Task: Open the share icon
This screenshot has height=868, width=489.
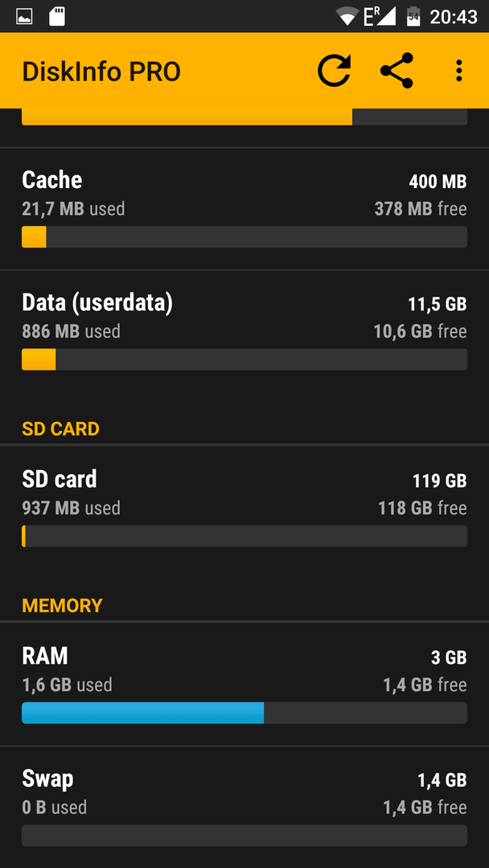Action: point(397,71)
